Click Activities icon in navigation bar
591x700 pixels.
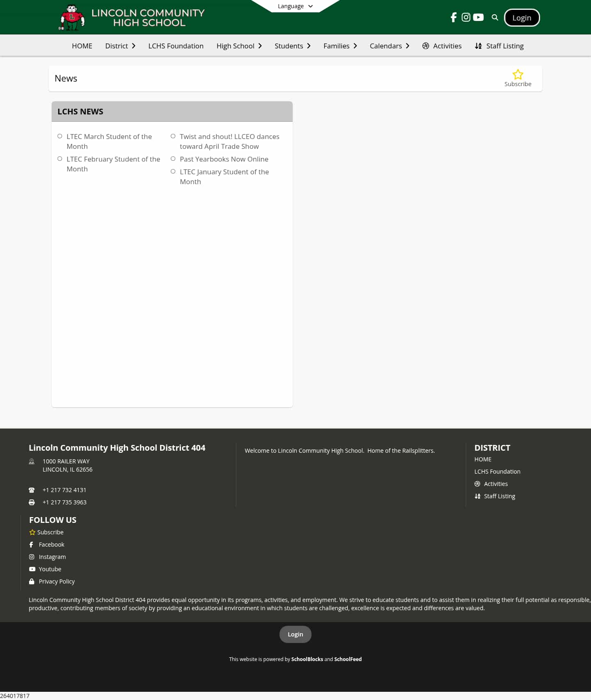click(426, 46)
